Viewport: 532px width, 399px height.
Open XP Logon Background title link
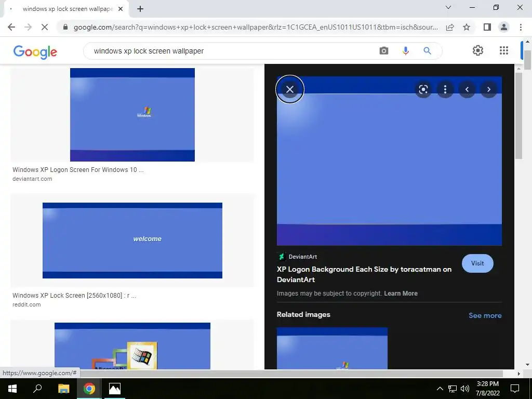point(364,274)
